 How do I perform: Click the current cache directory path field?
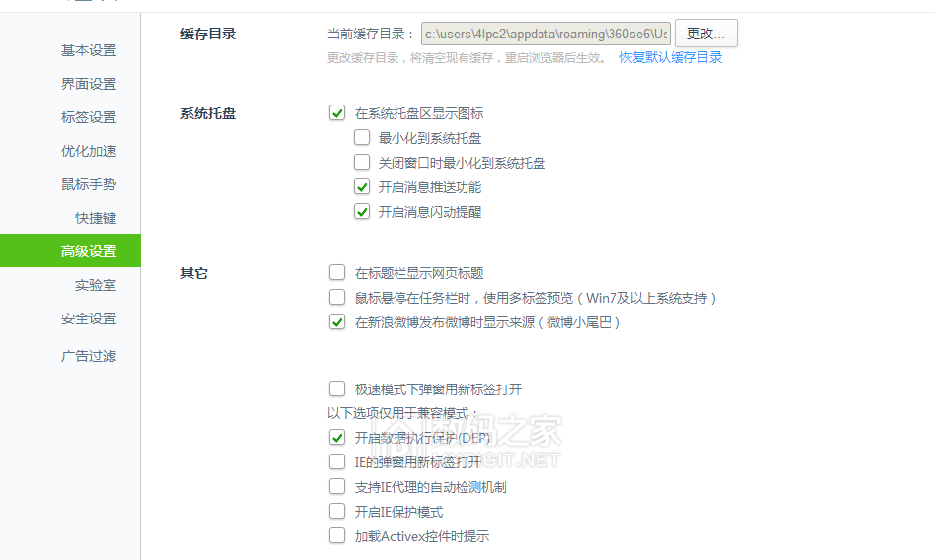click(x=545, y=34)
